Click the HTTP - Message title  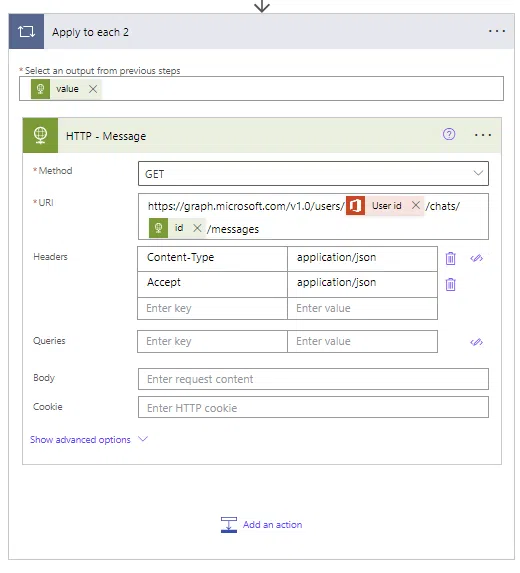point(106,136)
